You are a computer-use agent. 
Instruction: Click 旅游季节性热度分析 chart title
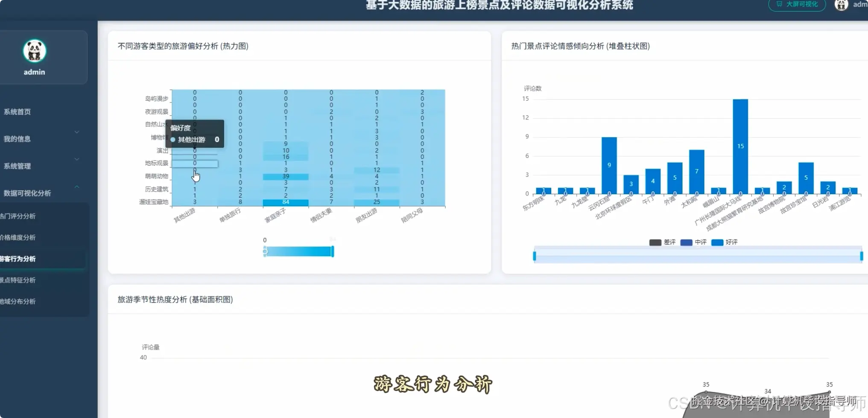175,300
